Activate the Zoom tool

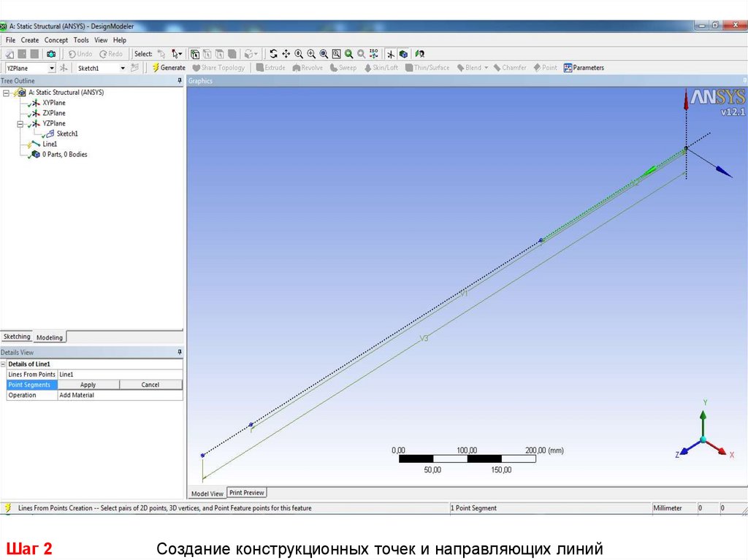coord(299,54)
